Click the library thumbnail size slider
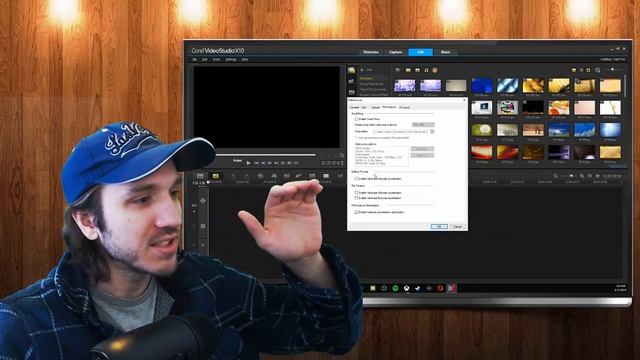The height and width of the screenshot is (360, 640). [614, 70]
